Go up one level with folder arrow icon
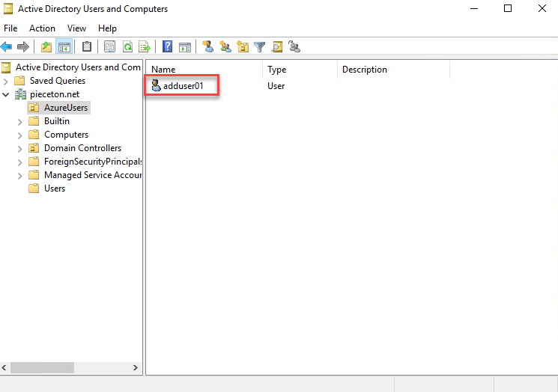 click(x=46, y=46)
